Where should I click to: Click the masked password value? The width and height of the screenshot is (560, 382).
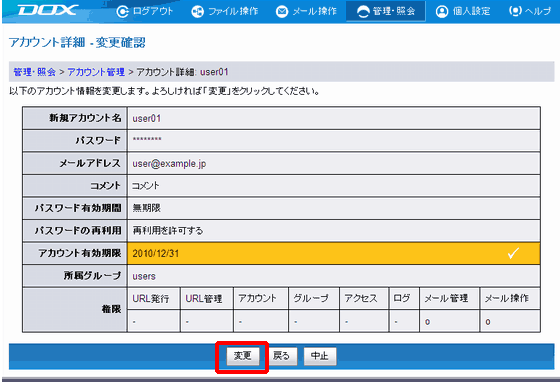[147, 140]
